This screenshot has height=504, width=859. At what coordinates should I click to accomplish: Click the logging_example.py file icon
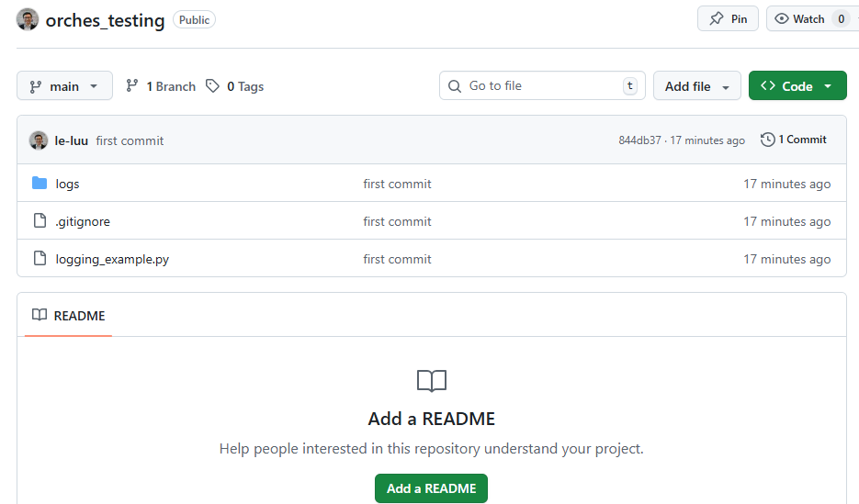tap(40, 259)
